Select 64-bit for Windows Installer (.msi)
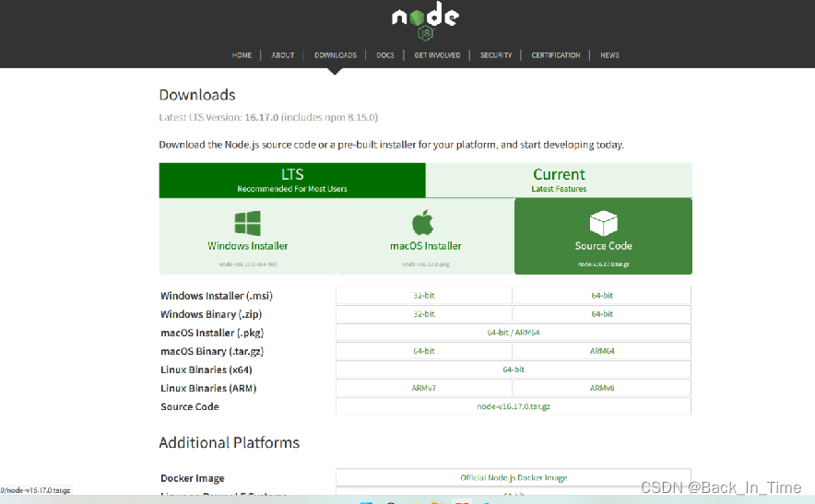Screen dimensions: 815x504 coord(602,295)
